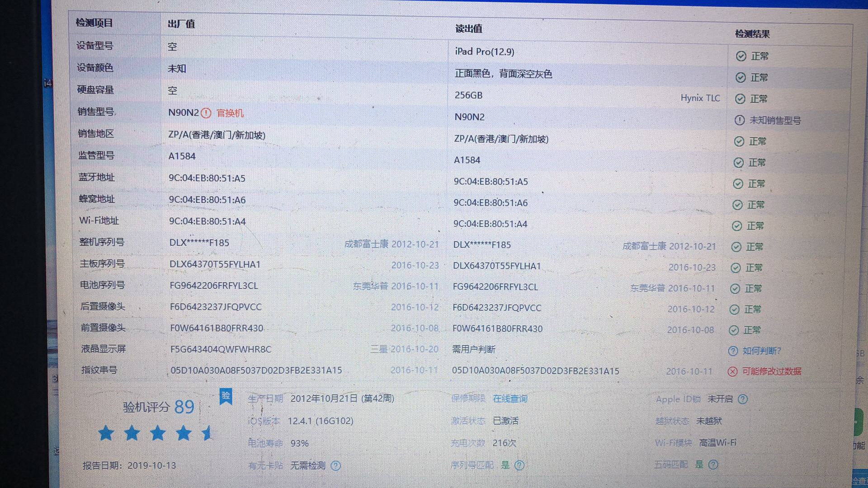The height and width of the screenshot is (488, 868).
Task: Click the help icon after 序列号匹配 是
Action: point(519,465)
